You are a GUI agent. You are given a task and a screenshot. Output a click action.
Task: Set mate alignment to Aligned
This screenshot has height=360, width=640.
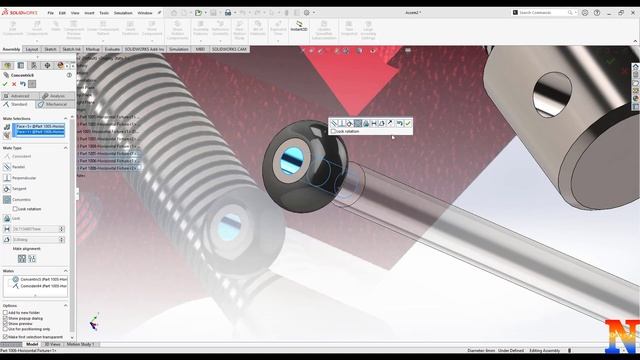click(22, 258)
